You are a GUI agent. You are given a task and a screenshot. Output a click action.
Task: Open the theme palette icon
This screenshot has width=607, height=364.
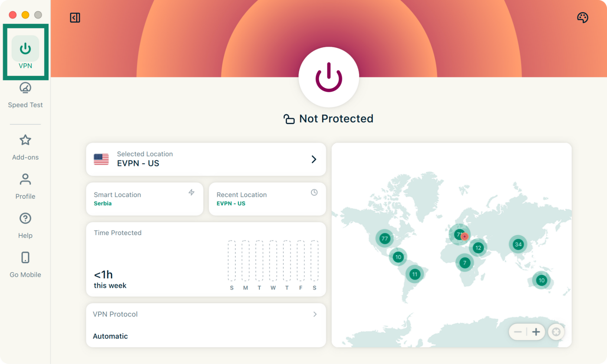(582, 18)
